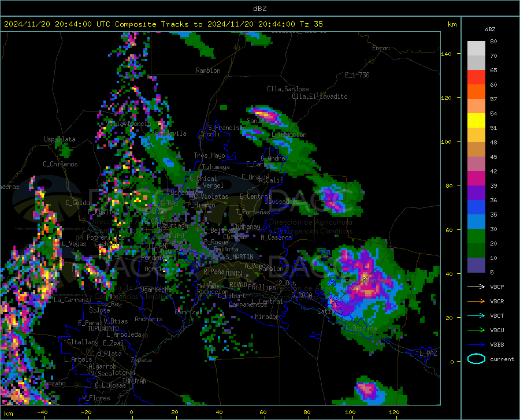Click the orange VBCR arrow in the legend
This screenshot has height=420, width=520.
[x=476, y=301]
